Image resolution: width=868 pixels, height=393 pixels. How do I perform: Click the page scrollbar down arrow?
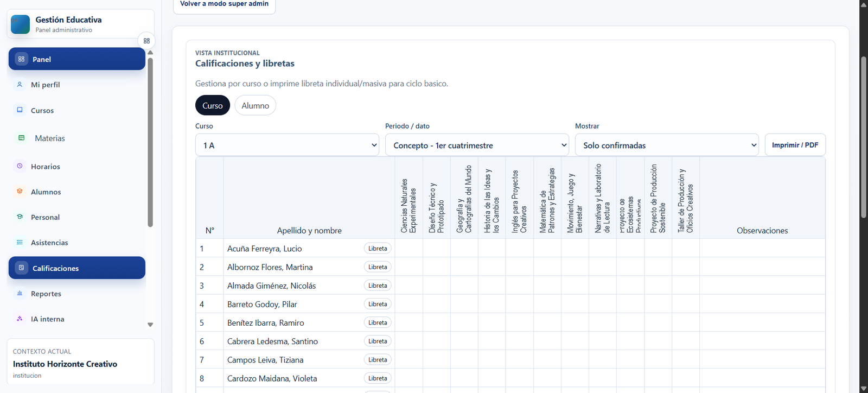coord(864,389)
